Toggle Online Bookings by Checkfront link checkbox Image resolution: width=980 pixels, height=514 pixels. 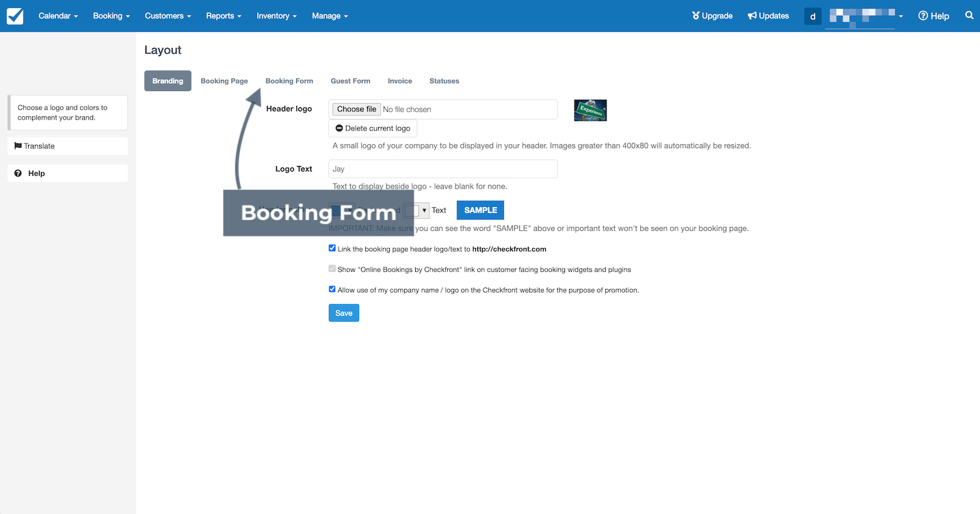(332, 269)
